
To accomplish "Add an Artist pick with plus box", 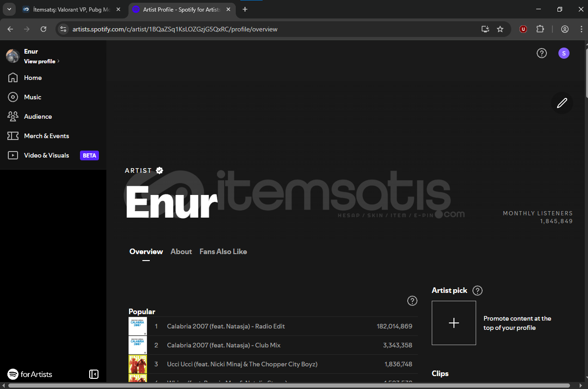I will tap(453, 323).
